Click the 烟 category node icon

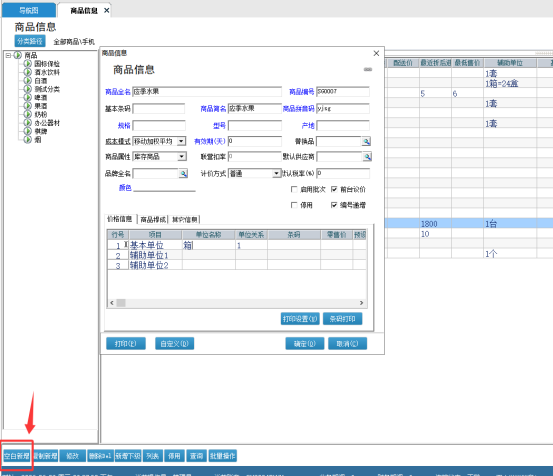click(28, 140)
